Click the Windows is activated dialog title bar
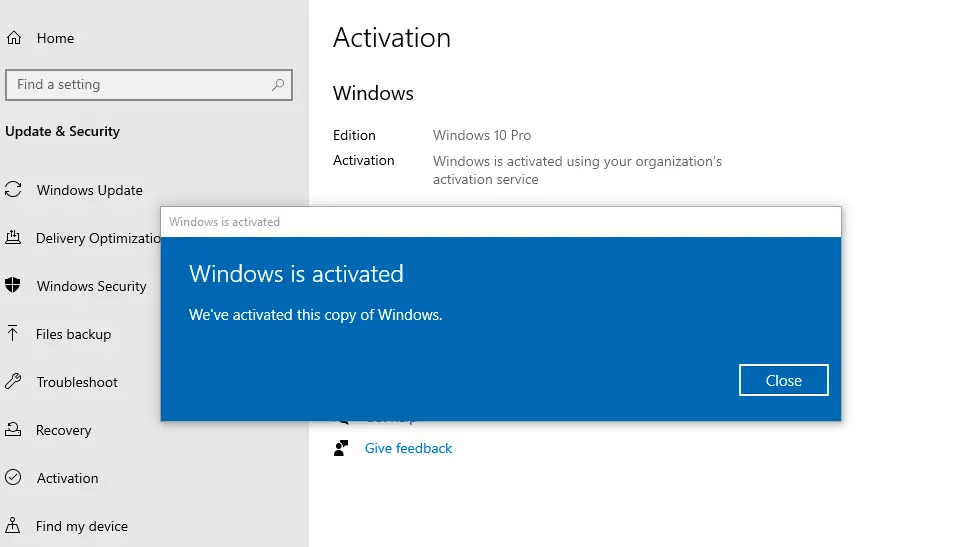The image size is (957, 547). 500,222
